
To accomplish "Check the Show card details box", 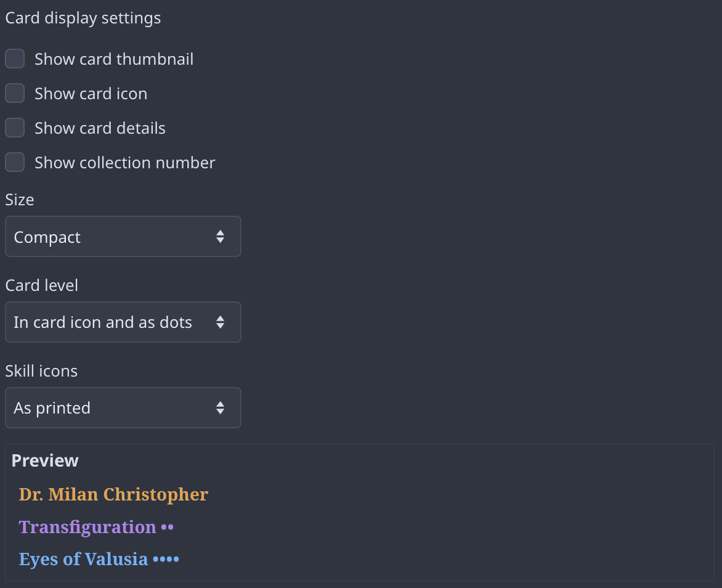I will coord(15,128).
